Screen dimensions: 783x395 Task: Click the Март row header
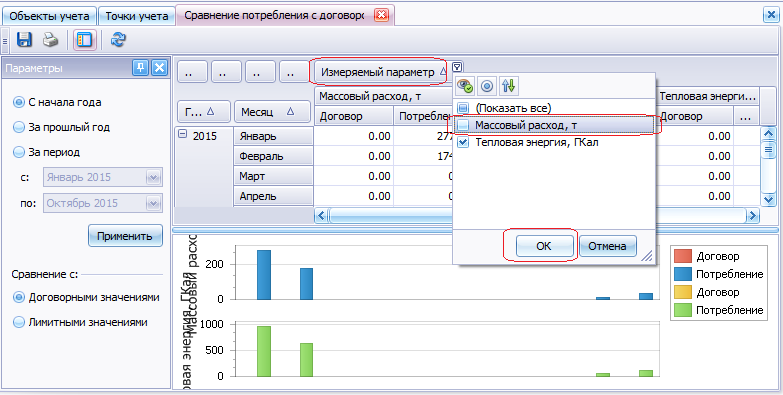274,176
